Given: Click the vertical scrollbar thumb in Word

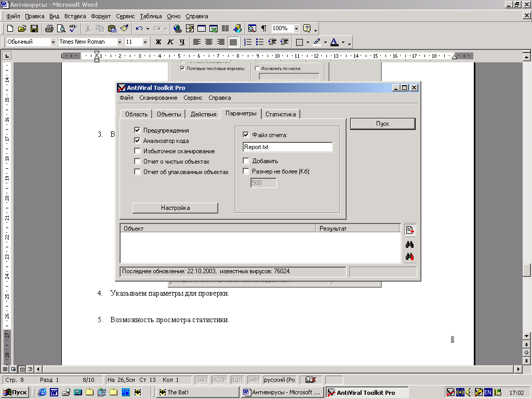Looking at the screenshot, I should tap(527, 270).
